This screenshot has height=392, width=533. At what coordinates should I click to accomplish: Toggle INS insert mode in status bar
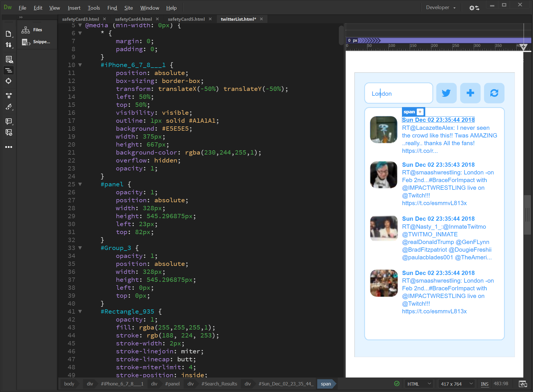tap(484, 384)
